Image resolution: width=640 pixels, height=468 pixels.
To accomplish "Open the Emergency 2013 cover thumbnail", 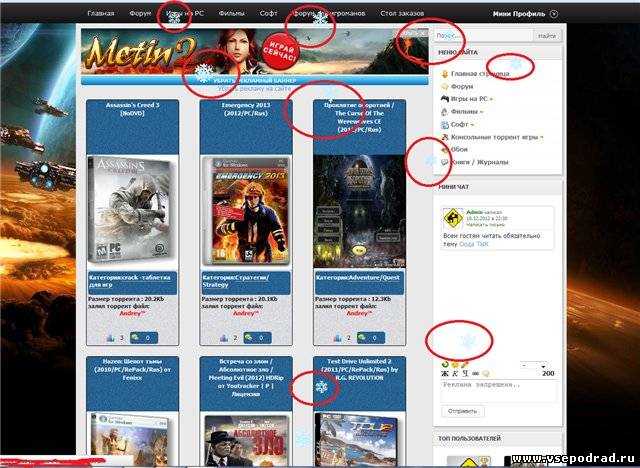I will pos(246,211).
